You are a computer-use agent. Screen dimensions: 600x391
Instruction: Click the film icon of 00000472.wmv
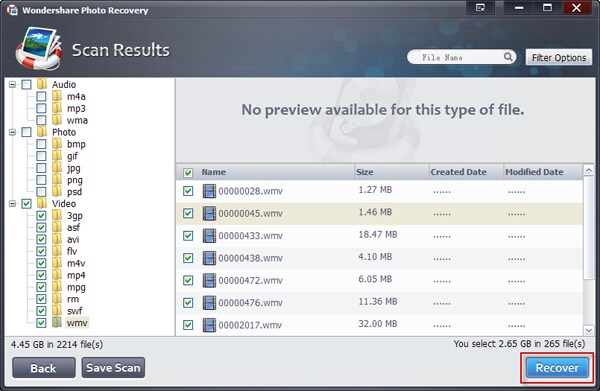209,280
